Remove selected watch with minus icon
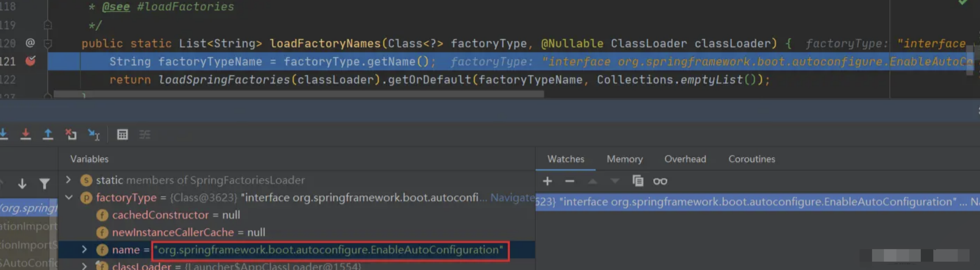Image resolution: width=980 pixels, height=270 pixels. (569, 181)
